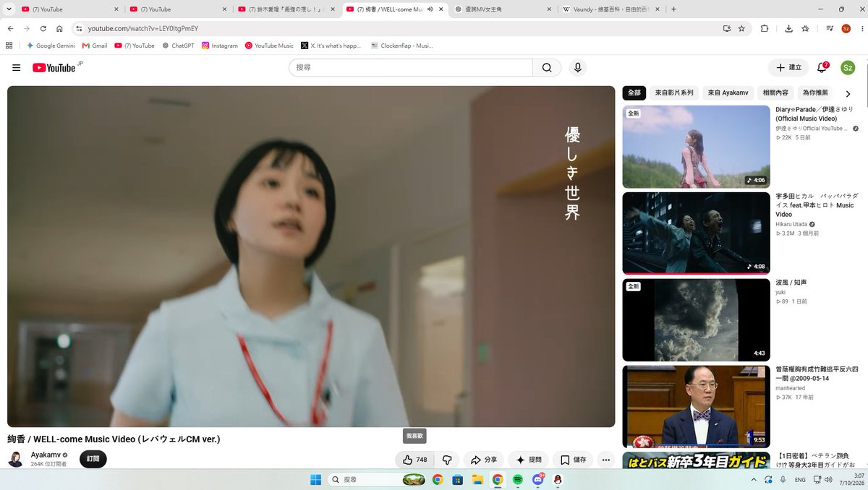Reload the page in the browser toolbar
868x490 pixels.
[43, 28]
